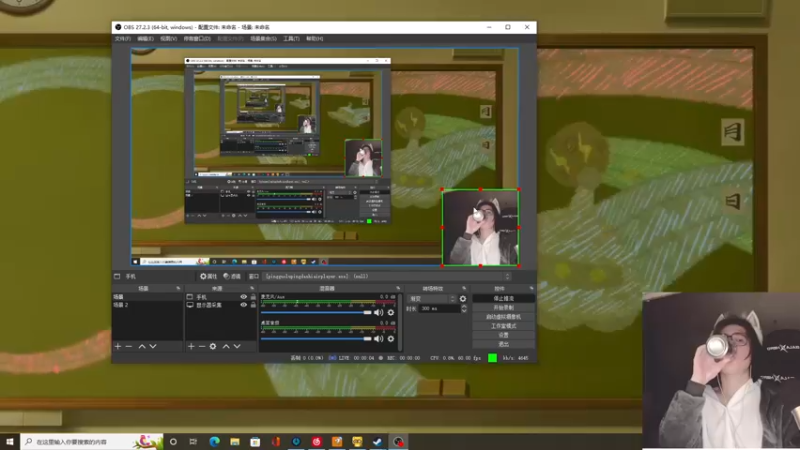Open the 停靠窗口(D) menu
The width and height of the screenshot is (800, 450).
197,39
